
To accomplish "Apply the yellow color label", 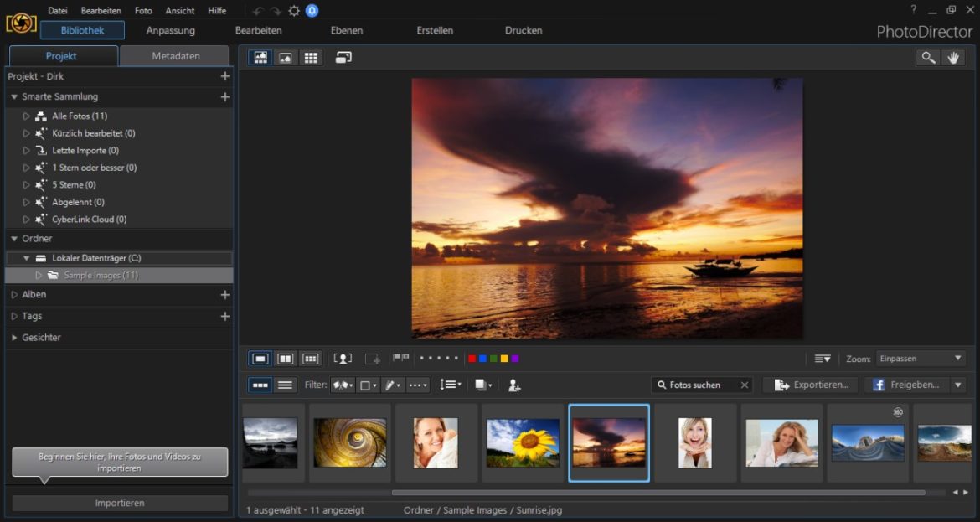I will tap(504, 359).
